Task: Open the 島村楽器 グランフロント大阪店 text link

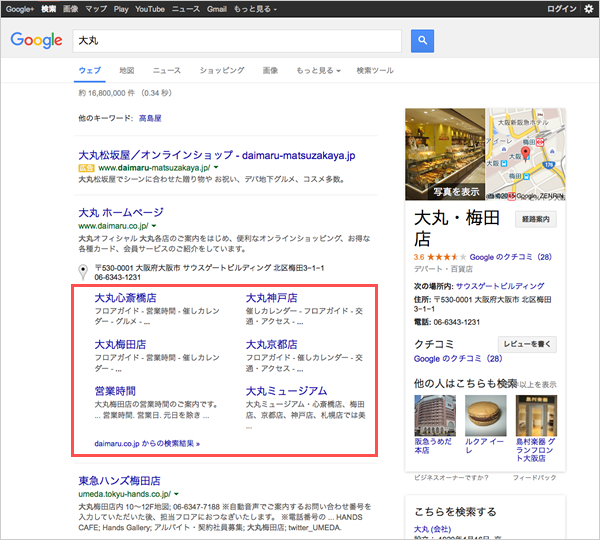Action: pyautogui.click(x=535, y=450)
